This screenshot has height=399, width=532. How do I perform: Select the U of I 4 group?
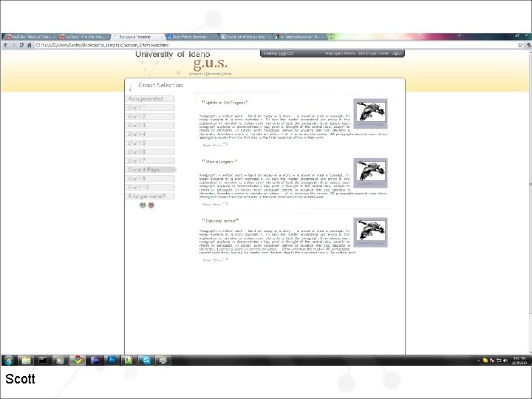coord(150,134)
